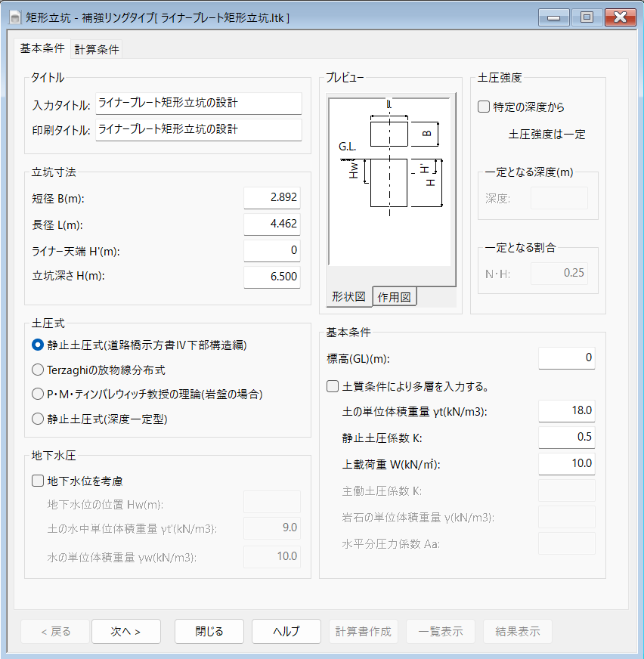The image size is (644, 659).
Task: Check the 特定の深度から checkbox
Action: pyautogui.click(x=484, y=107)
